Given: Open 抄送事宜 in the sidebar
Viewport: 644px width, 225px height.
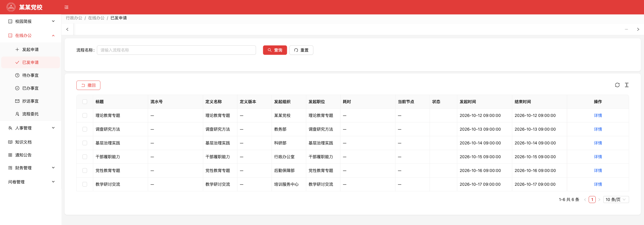Looking at the screenshot, I should point(31,101).
